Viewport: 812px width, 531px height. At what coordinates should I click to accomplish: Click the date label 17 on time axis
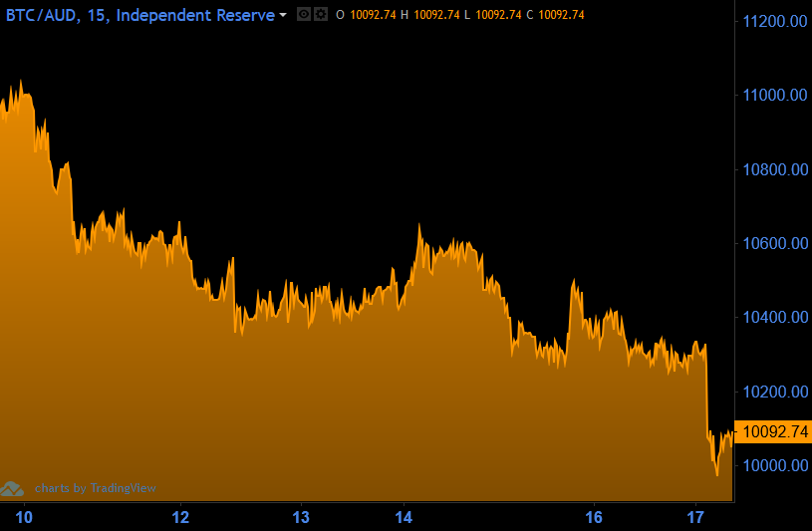(x=695, y=517)
